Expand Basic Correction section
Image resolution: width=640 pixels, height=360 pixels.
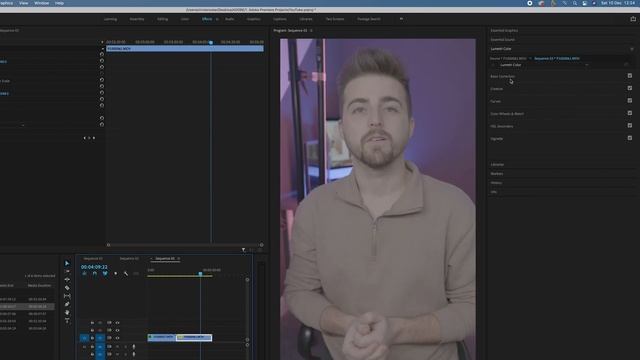tap(503, 76)
